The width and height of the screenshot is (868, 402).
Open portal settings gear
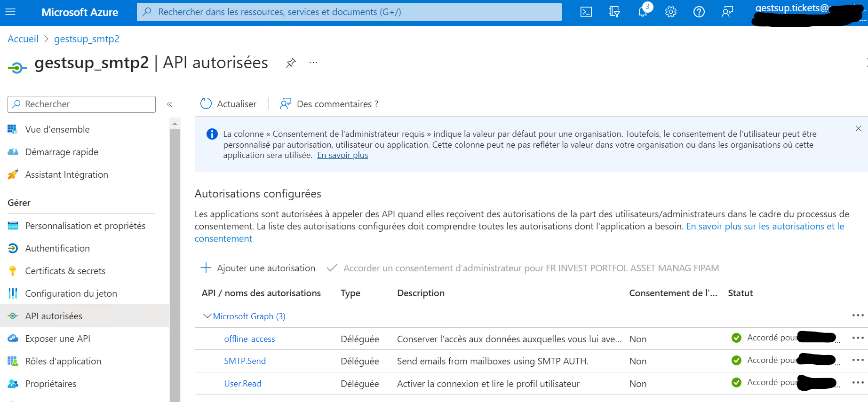671,12
